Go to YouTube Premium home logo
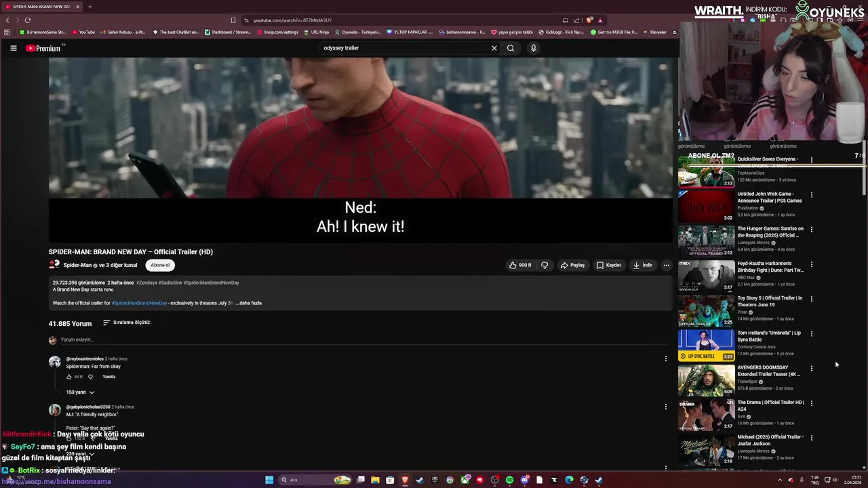The image size is (868, 488). [45, 48]
